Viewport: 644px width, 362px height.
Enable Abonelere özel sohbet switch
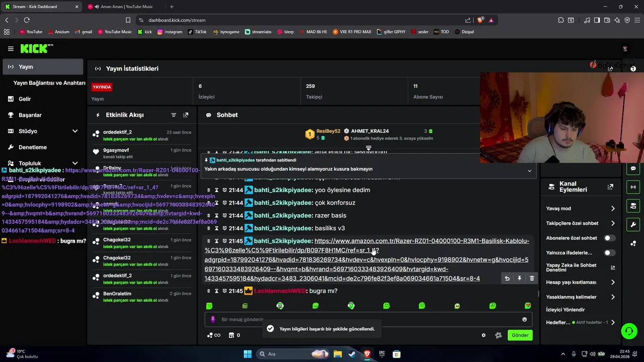pyautogui.click(x=609, y=238)
